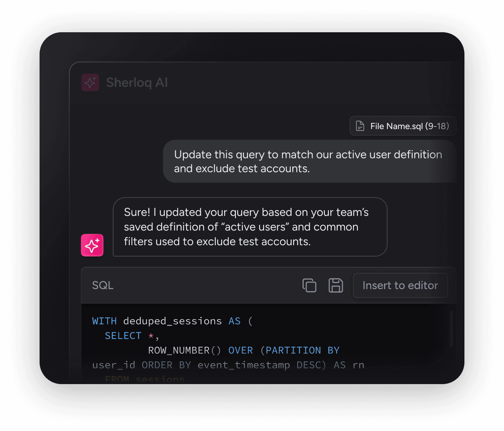Screen dimensions: 504x431
Task: Select the assistant reply starting with "Sure!"
Action: (x=250, y=227)
